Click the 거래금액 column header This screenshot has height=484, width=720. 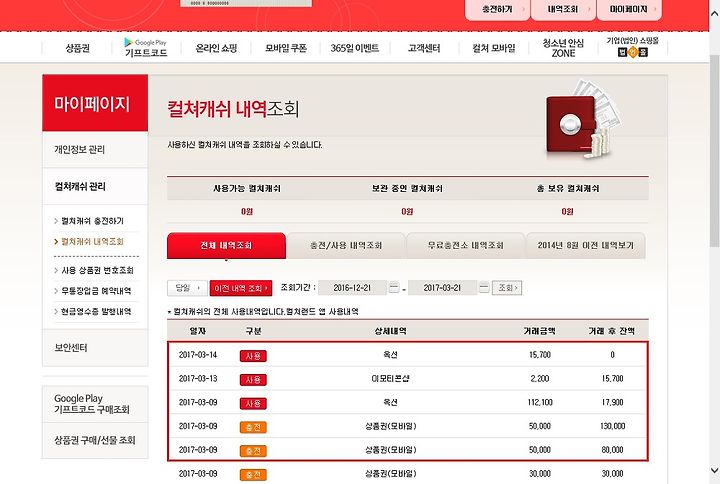(x=540, y=331)
